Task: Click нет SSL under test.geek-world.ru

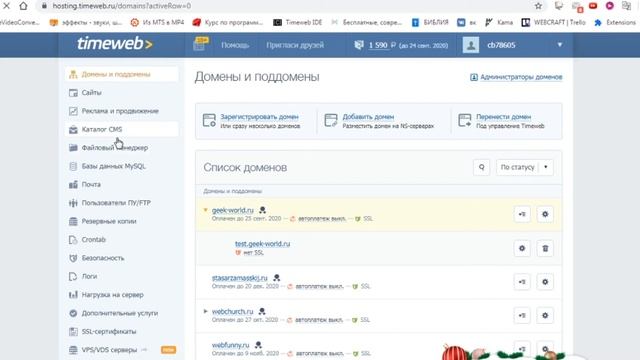Action: (x=253, y=253)
